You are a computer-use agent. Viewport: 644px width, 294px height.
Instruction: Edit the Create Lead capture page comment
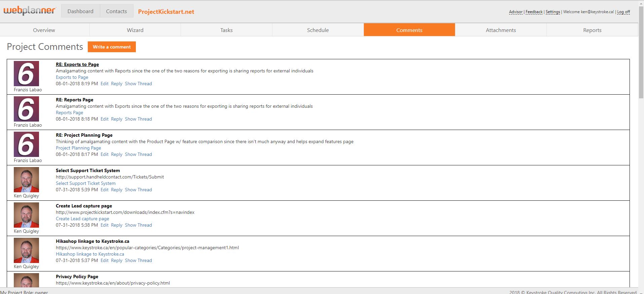click(x=105, y=225)
